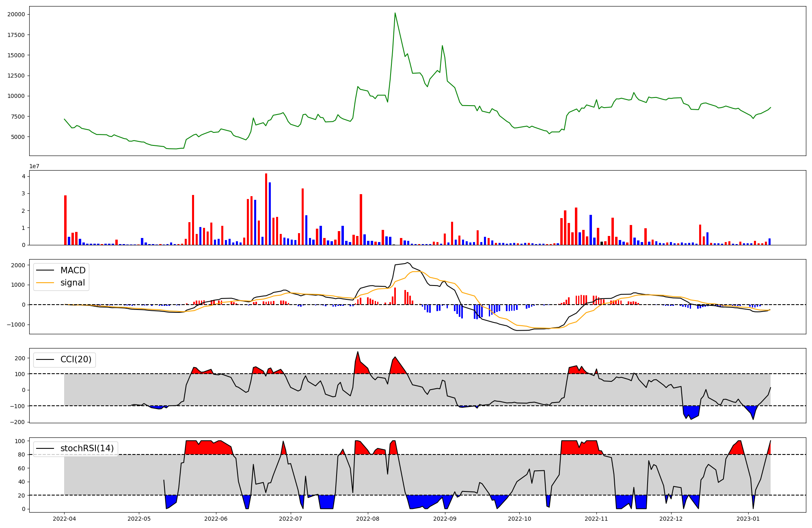Click the orange line color in MACD legend
The image size is (812, 528).
click(45, 283)
